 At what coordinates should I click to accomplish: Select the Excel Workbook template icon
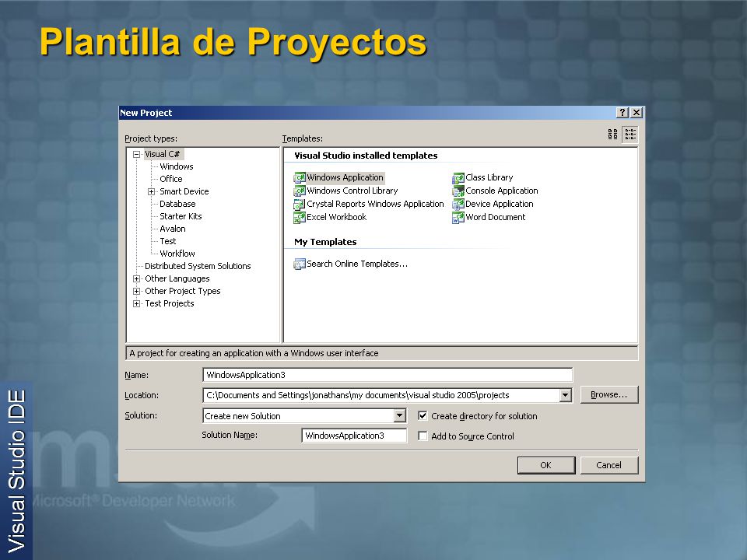pyautogui.click(x=299, y=218)
